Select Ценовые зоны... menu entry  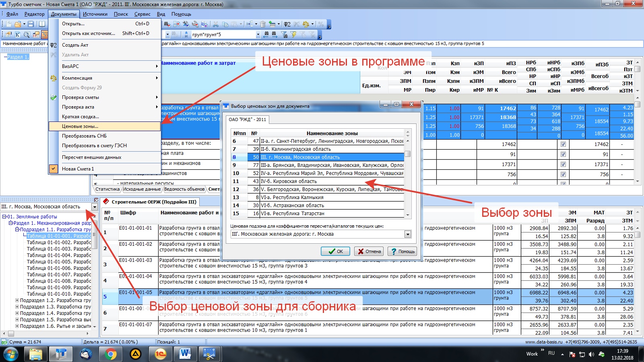pyautogui.click(x=105, y=126)
